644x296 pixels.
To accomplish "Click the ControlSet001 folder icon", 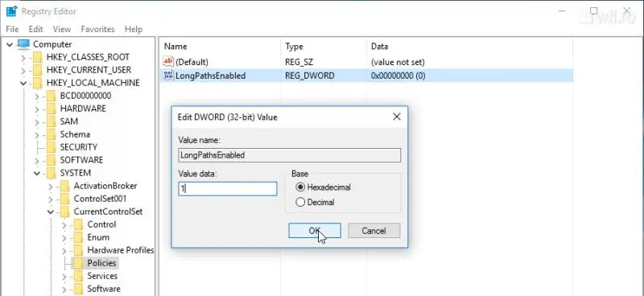I will [x=64, y=199].
